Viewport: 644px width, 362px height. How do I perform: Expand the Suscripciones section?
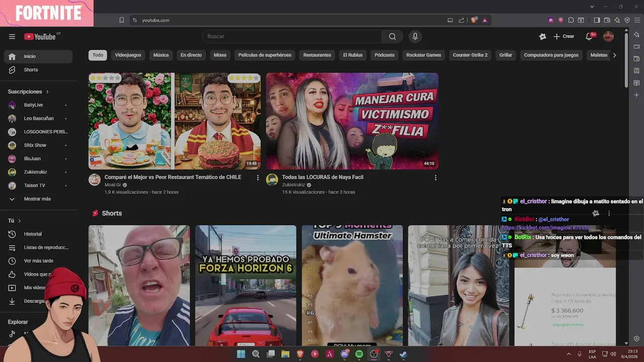(x=29, y=92)
